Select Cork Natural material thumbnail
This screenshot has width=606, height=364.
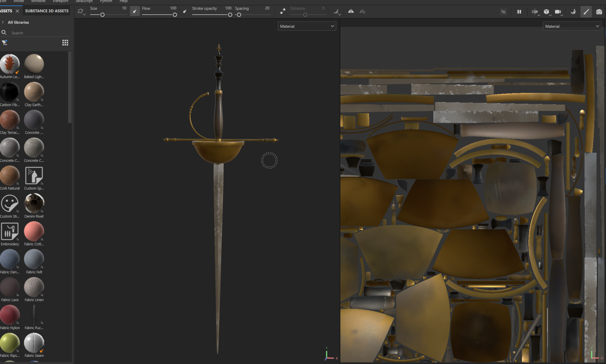pyautogui.click(x=10, y=175)
